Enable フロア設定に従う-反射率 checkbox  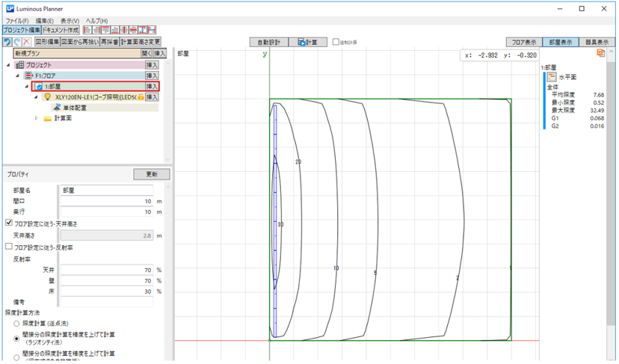pos(9,247)
